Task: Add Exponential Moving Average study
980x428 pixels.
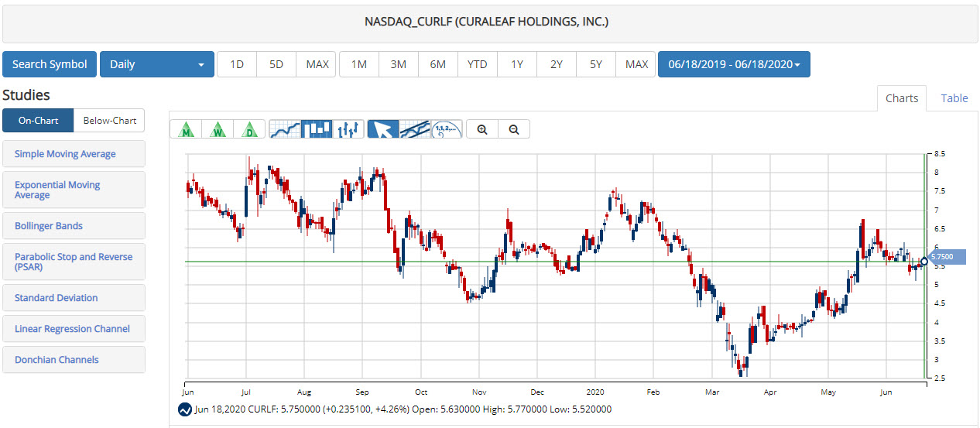Action: (x=74, y=190)
